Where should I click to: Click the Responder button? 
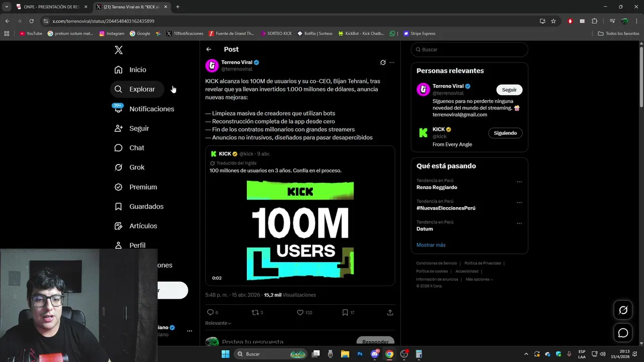pyautogui.click(x=375, y=341)
